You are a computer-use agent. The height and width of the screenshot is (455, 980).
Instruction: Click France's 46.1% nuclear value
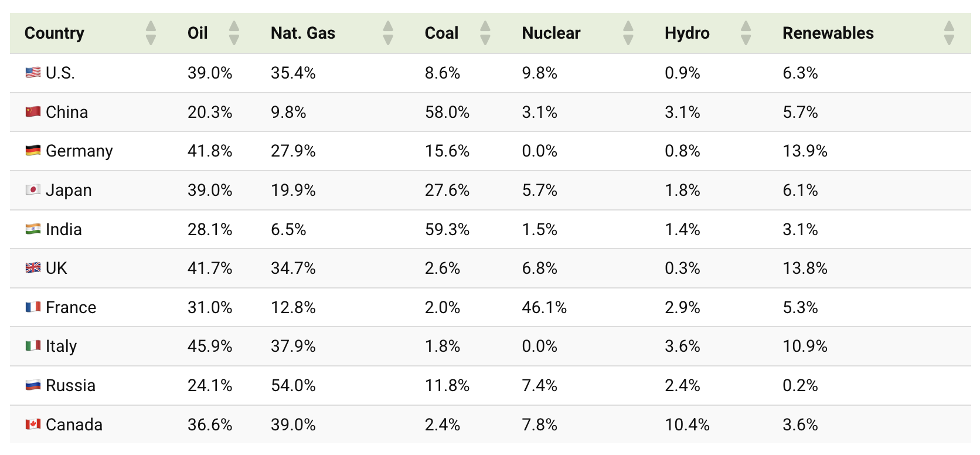coord(544,307)
